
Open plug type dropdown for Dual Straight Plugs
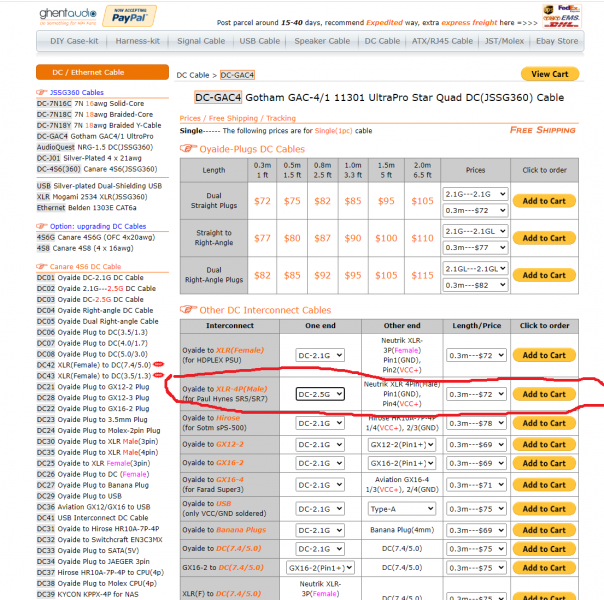click(475, 194)
